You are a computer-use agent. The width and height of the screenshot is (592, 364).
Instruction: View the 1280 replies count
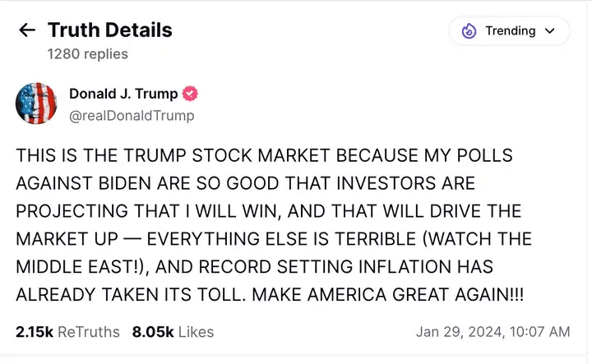(87, 53)
